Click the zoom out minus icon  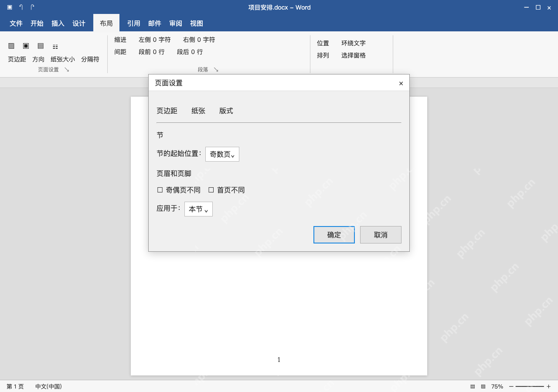[x=511, y=386]
